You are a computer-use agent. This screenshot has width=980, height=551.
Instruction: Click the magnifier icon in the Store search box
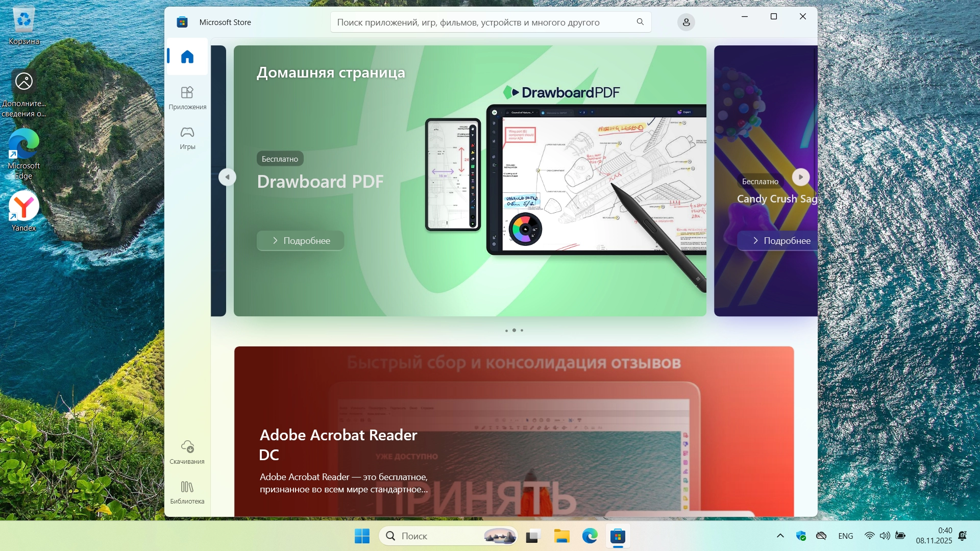point(640,22)
